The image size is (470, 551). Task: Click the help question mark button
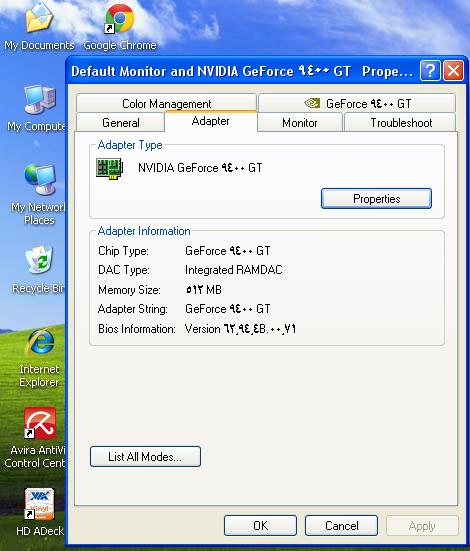coord(430,71)
